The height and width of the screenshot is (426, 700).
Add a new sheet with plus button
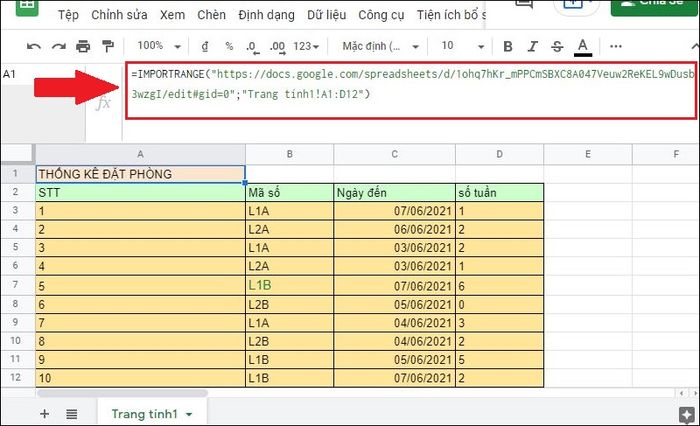click(44, 414)
